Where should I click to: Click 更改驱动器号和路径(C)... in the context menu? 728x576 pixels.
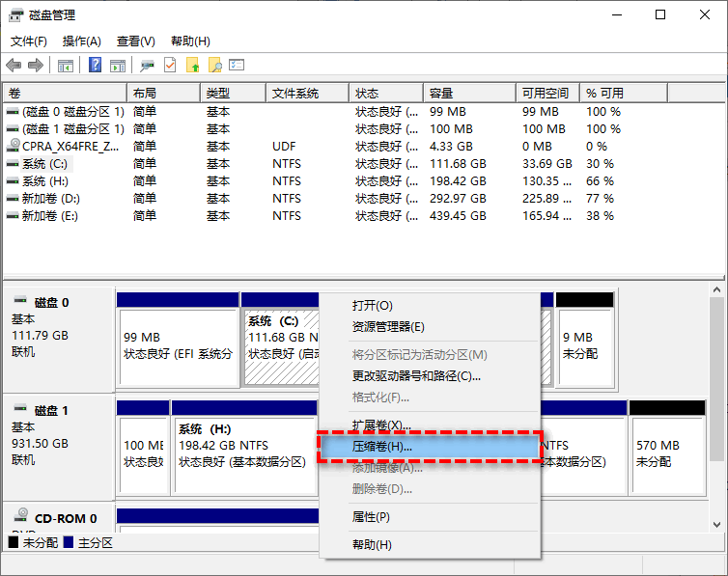[416, 376]
